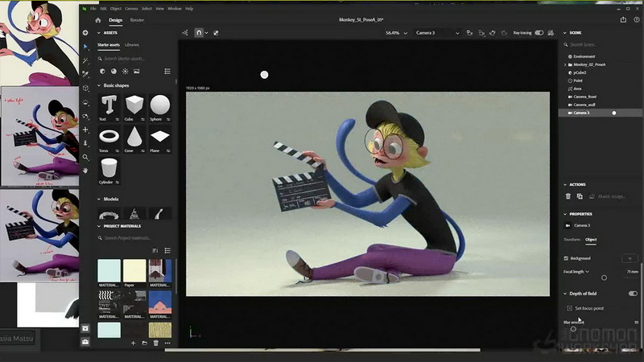644x362 pixels.
Task: Switch to the Render tab
Action: (137, 20)
